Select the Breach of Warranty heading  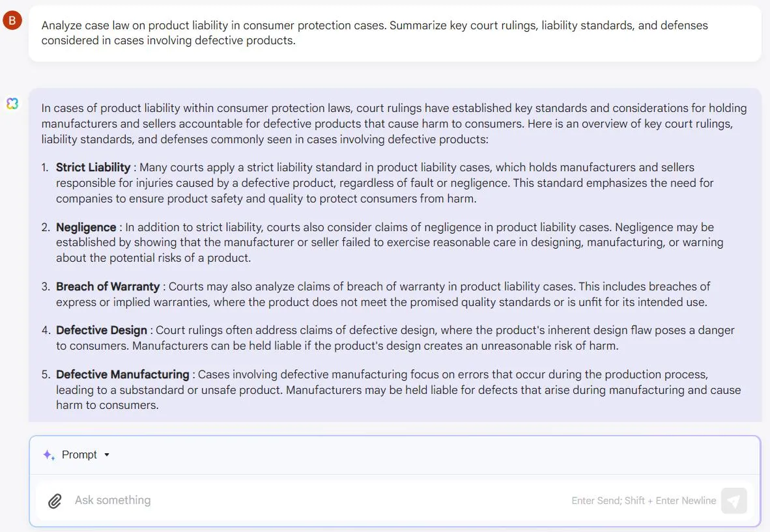(107, 287)
